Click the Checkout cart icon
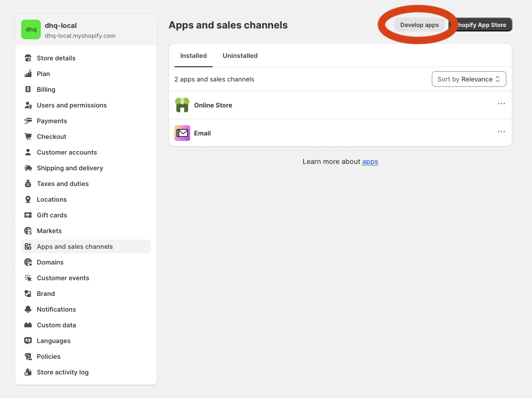The height and width of the screenshot is (398, 532). point(28,136)
